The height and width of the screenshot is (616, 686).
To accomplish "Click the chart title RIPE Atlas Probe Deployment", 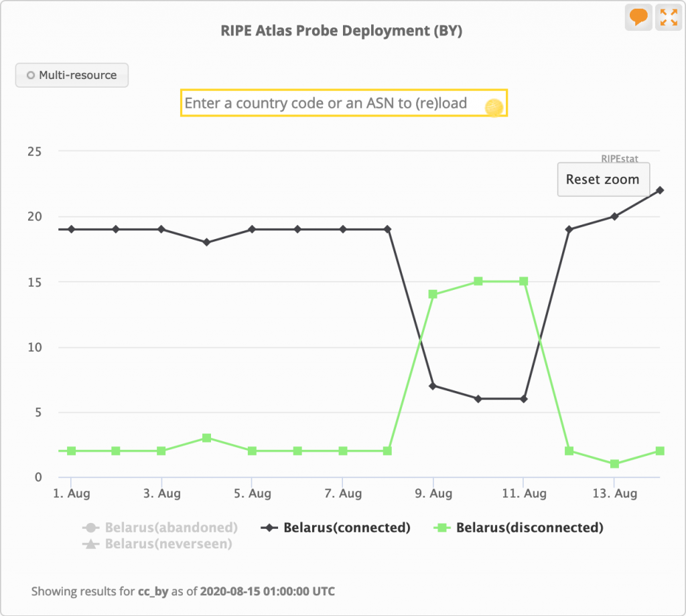I will coord(341,31).
